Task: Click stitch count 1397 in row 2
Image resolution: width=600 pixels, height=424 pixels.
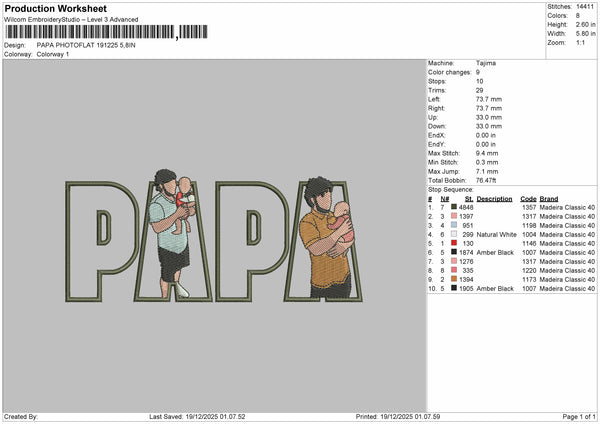Action: (466, 216)
